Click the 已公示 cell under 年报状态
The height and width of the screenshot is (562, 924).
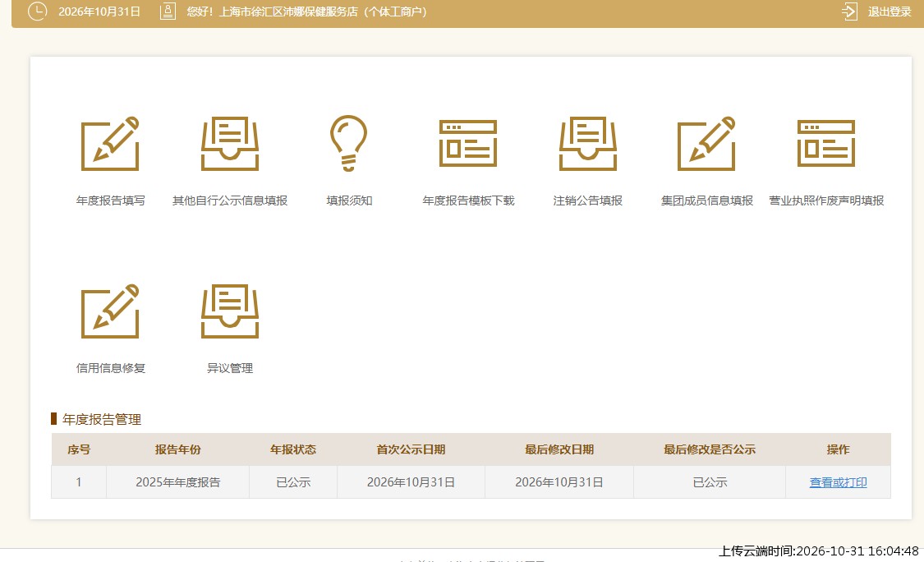tap(293, 482)
